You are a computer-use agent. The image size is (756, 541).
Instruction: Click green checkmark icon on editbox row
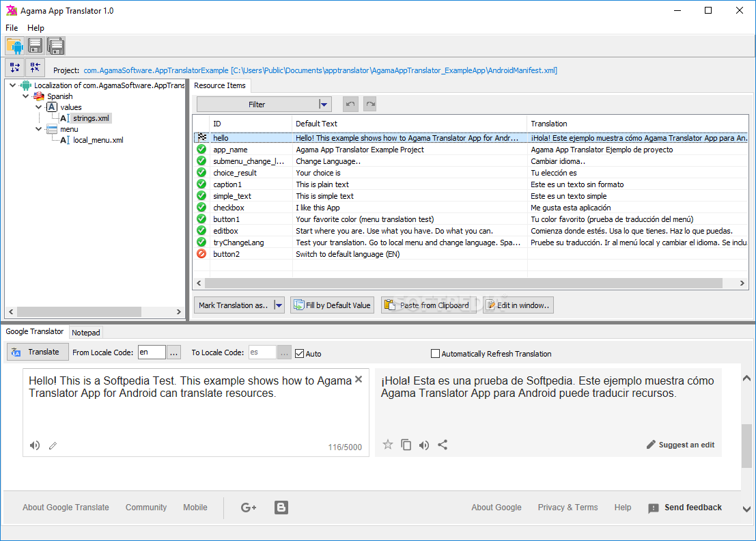[201, 230]
